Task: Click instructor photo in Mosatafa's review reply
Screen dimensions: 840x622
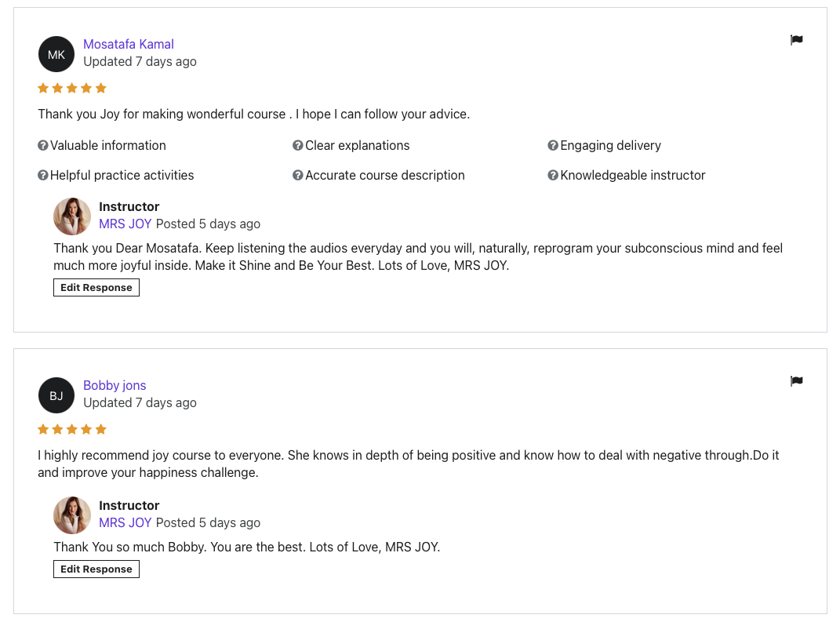Action: pos(72,216)
